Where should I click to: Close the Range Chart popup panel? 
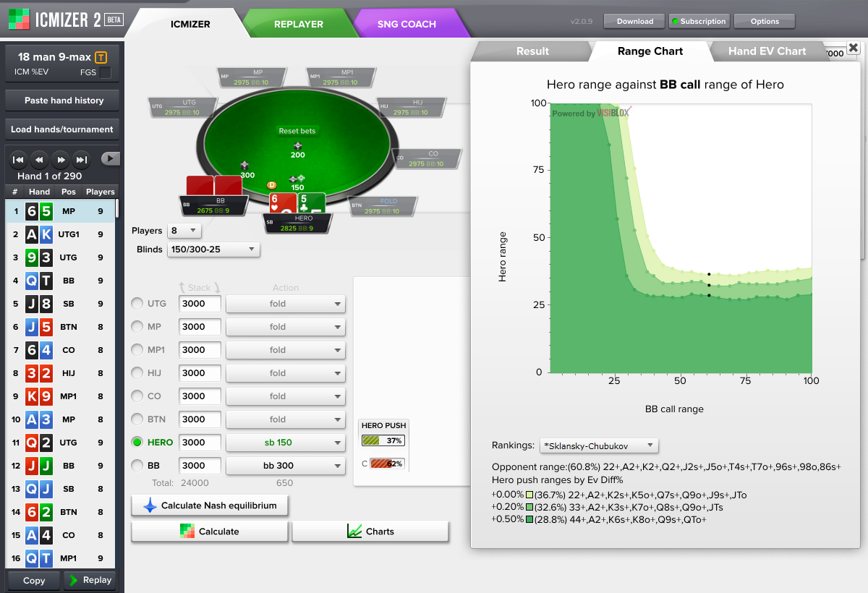point(854,48)
